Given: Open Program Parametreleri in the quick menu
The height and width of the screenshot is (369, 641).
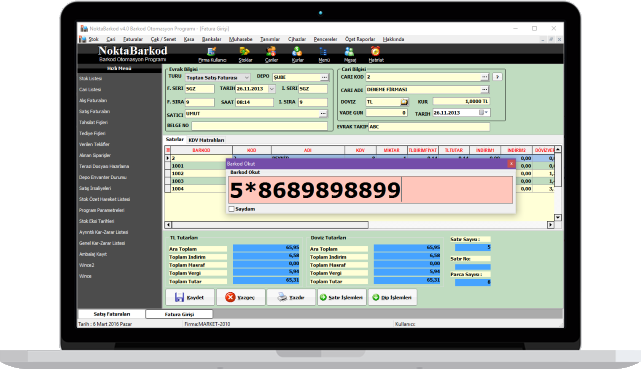Looking at the screenshot, I should click(x=101, y=210).
